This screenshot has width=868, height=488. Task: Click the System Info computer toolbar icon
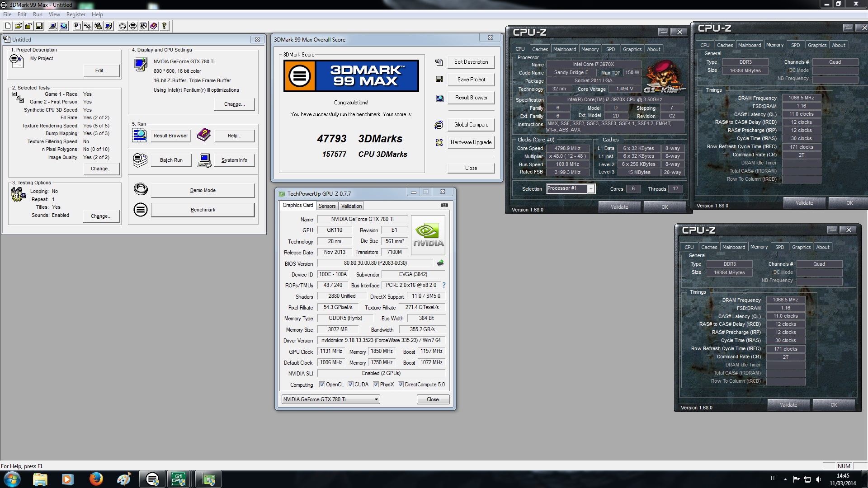pos(52,26)
